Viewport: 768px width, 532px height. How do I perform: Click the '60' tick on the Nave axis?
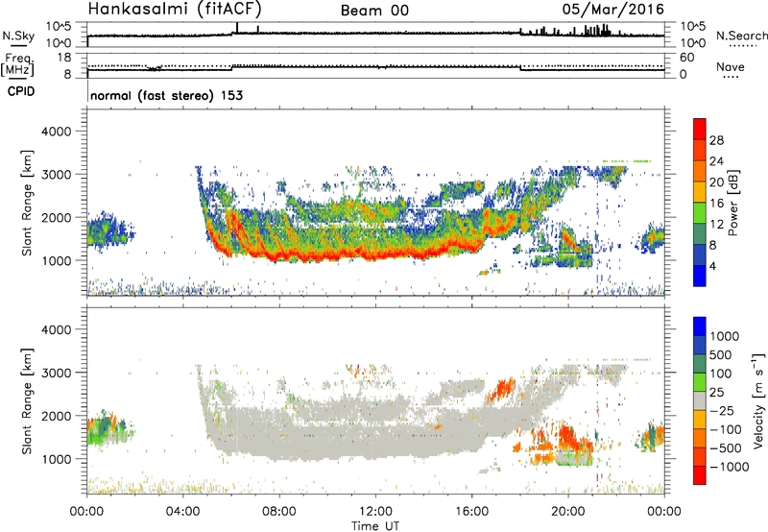pyautogui.click(x=687, y=58)
